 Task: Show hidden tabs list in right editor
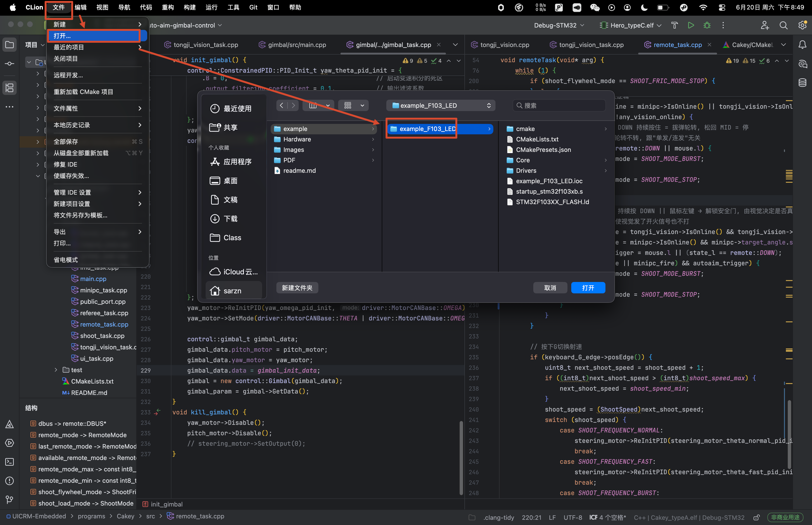(784, 45)
